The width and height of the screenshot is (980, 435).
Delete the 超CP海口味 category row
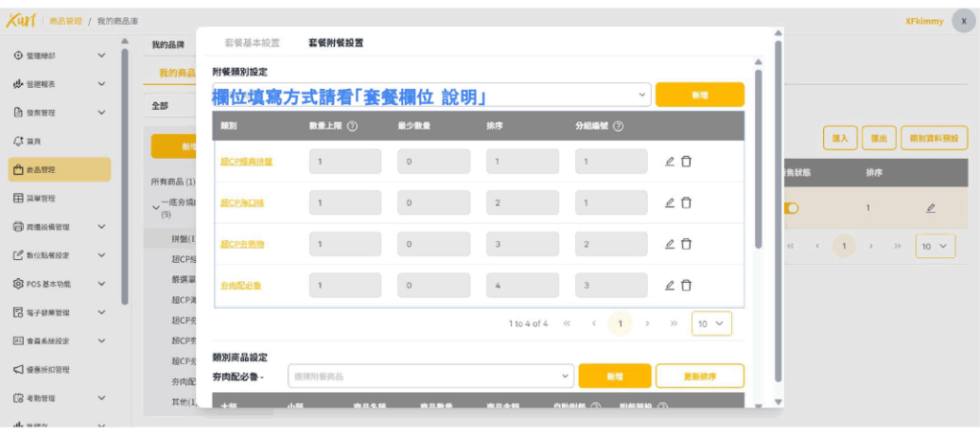[686, 203]
